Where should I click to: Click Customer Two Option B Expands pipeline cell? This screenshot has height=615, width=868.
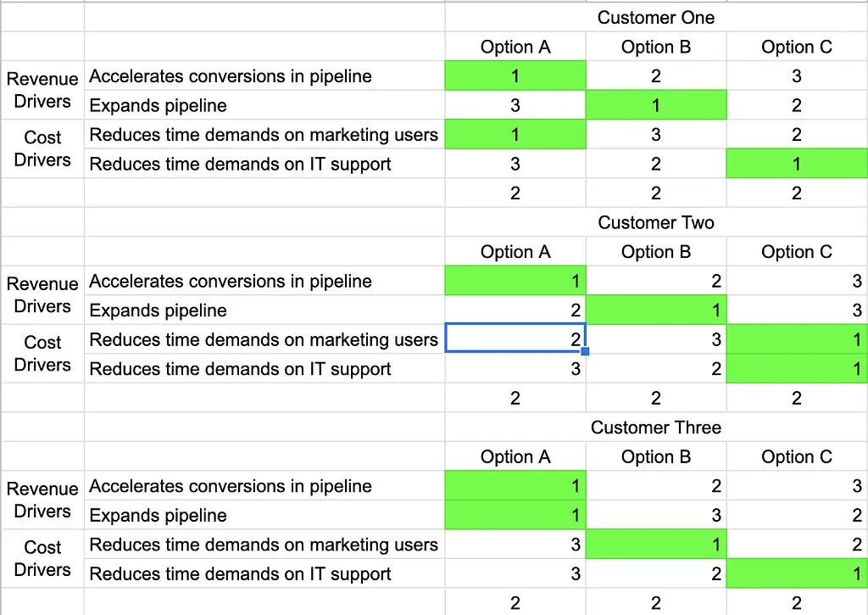point(656,310)
